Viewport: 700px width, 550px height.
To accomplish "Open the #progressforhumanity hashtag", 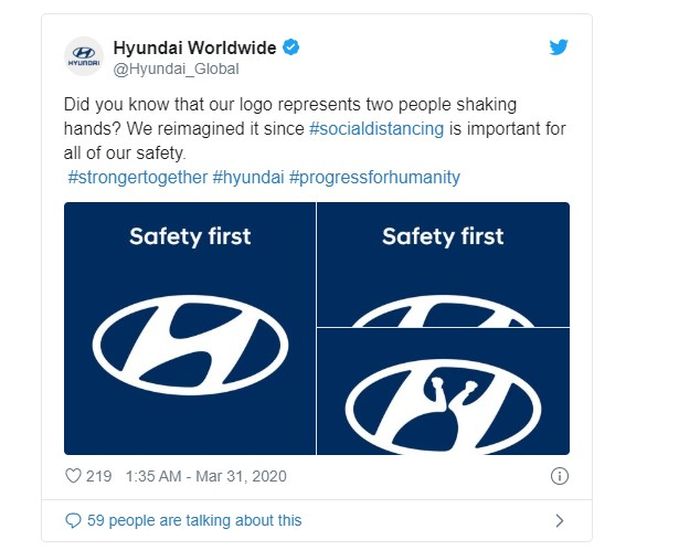I will click(375, 177).
